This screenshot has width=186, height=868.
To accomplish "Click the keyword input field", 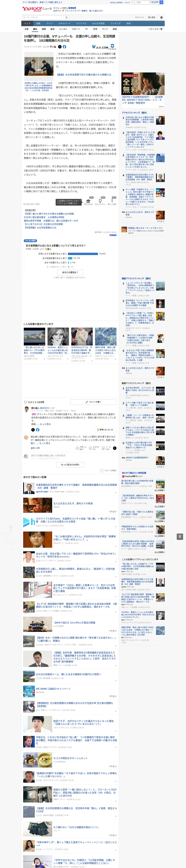I will pyautogui.click(x=44, y=18).
